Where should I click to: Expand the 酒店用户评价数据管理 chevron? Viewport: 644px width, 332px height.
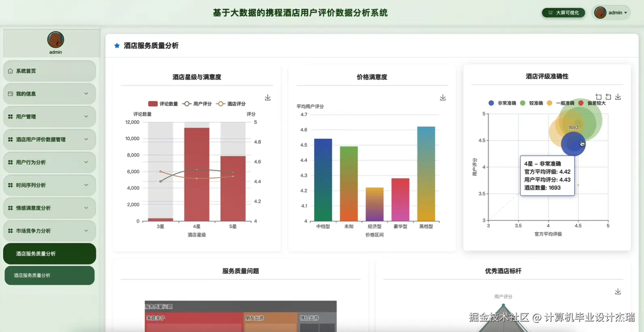(86, 139)
